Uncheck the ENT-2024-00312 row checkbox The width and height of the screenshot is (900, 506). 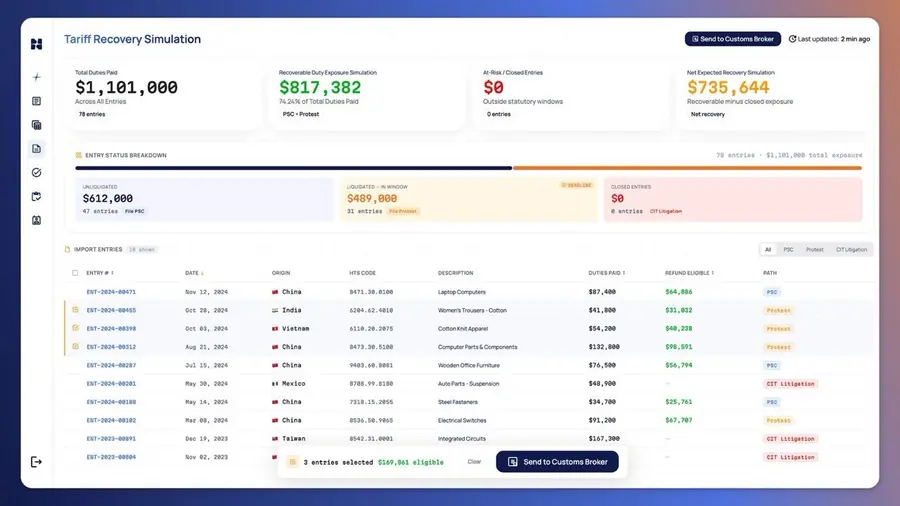pyautogui.click(x=75, y=347)
